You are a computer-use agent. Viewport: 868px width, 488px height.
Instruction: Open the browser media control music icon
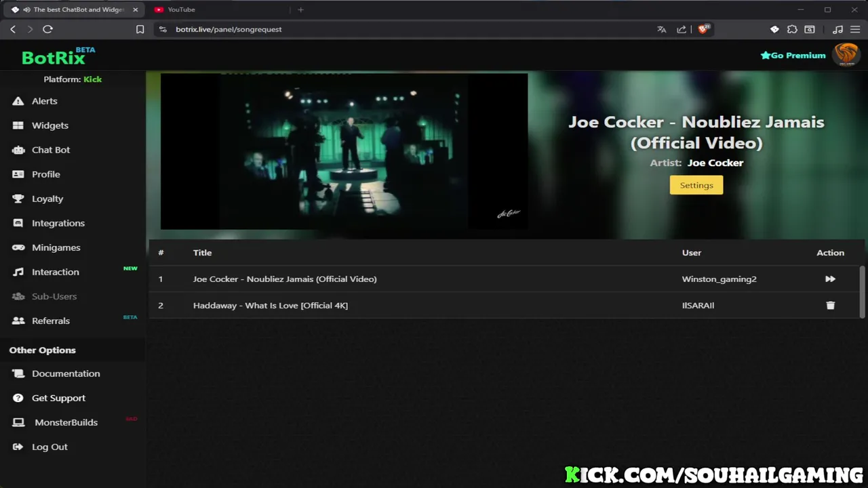click(x=837, y=29)
